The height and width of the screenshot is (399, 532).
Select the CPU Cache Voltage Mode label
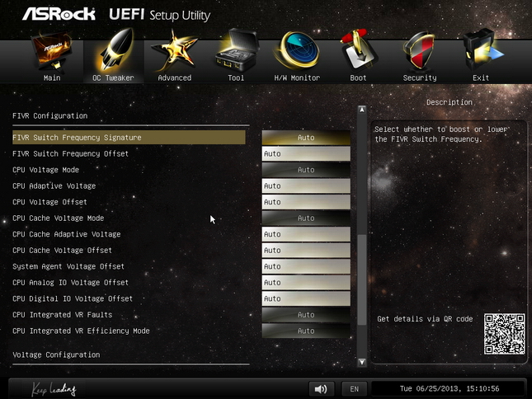click(59, 218)
